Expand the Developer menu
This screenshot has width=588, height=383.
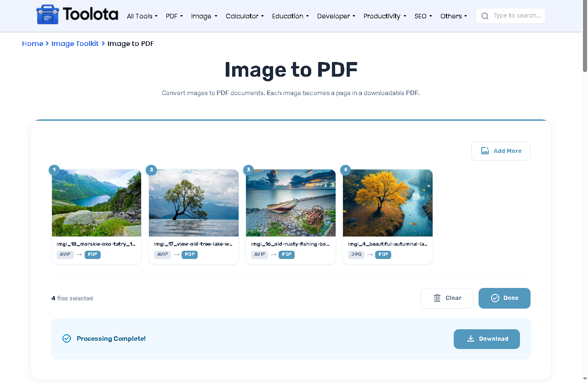(336, 16)
